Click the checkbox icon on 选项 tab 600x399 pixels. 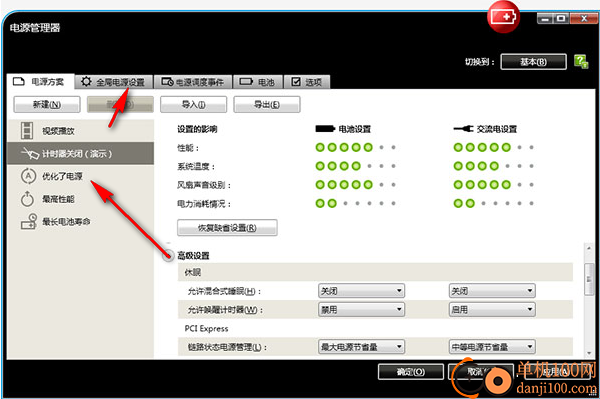(296, 81)
